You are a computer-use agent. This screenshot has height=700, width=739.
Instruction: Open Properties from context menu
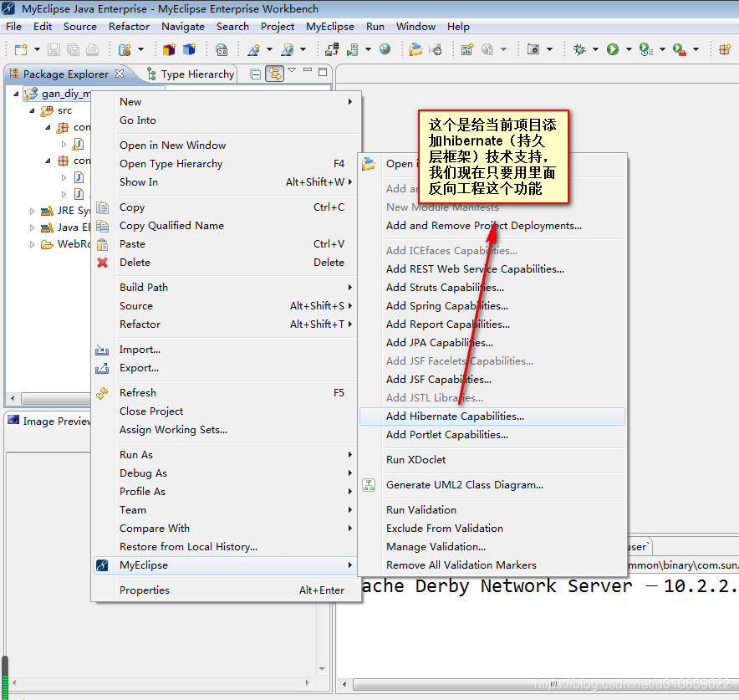pyautogui.click(x=225, y=590)
